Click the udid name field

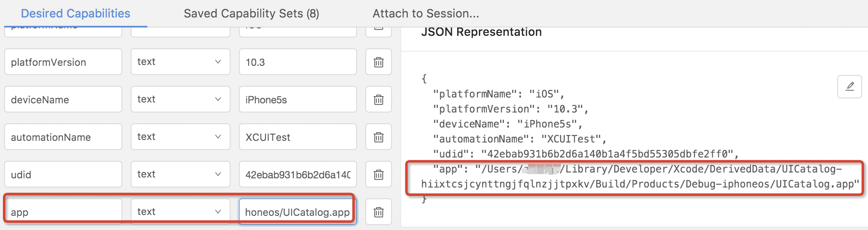click(63, 175)
